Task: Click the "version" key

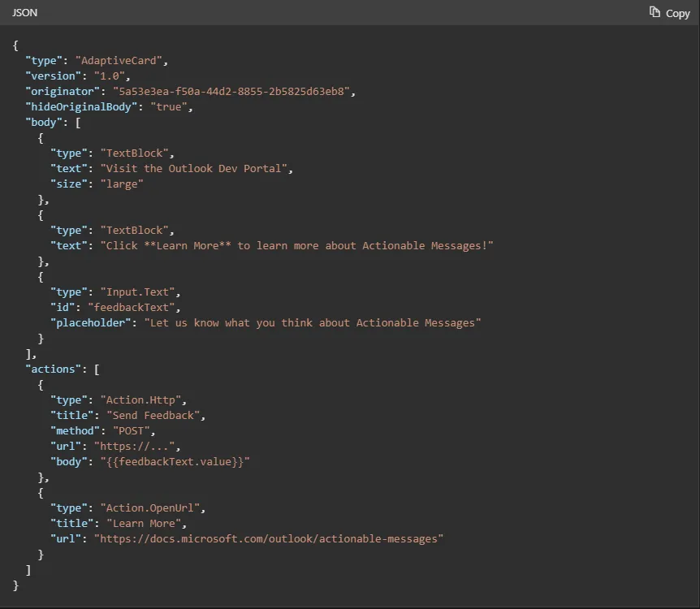Action: click(x=53, y=76)
